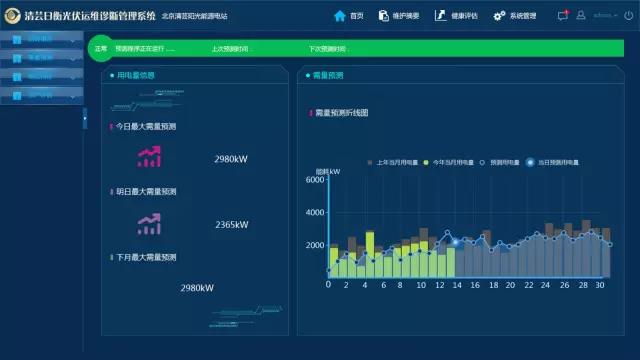Click the chart arrow icon for 健康评估
640x360 pixels.
440,16
